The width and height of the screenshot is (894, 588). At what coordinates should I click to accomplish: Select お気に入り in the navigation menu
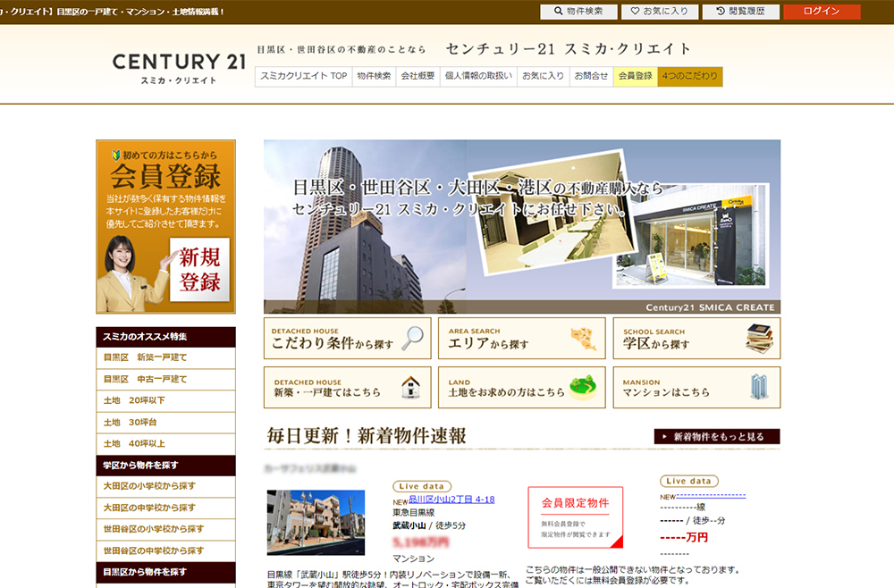(544, 76)
